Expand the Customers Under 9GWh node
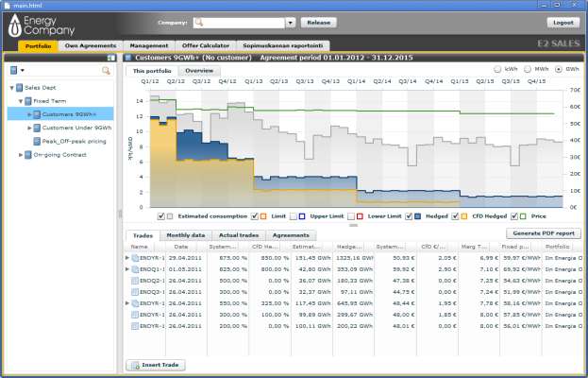Screen dimensions: 588x378 (x=29, y=128)
